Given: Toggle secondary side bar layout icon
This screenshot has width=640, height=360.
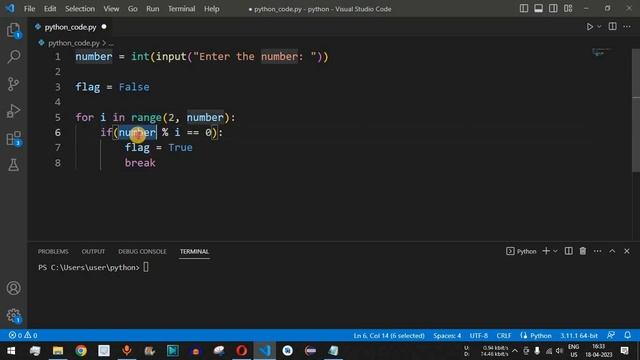Looking at the screenshot, I should 553,9.
